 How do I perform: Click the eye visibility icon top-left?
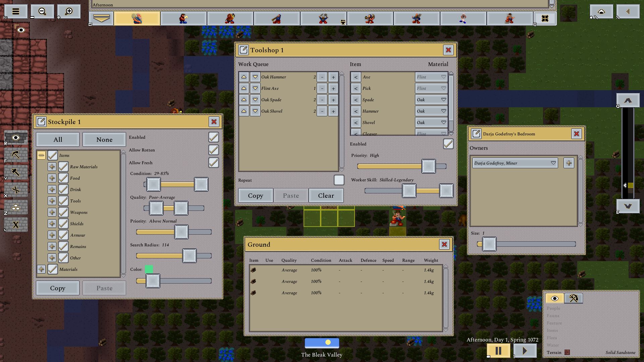[x=21, y=29]
